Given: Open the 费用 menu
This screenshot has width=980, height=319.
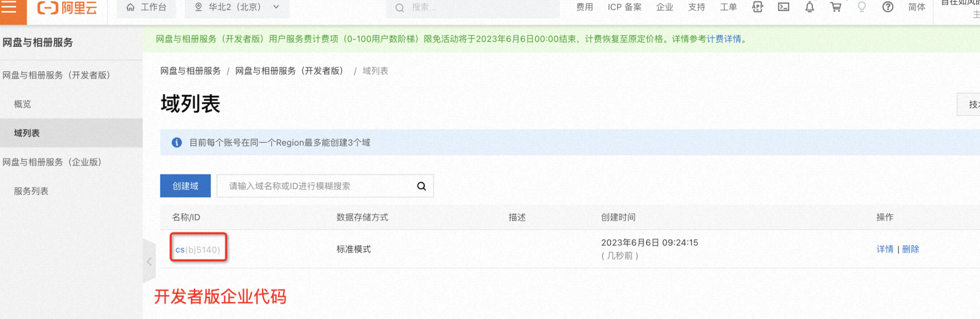Looking at the screenshot, I should [x=585, y=7].
